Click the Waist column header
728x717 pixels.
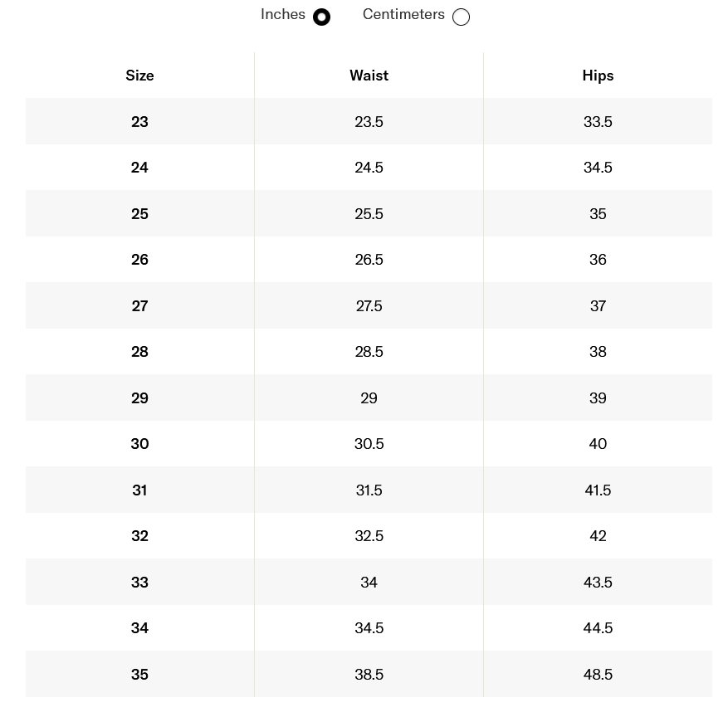[369, 76]
